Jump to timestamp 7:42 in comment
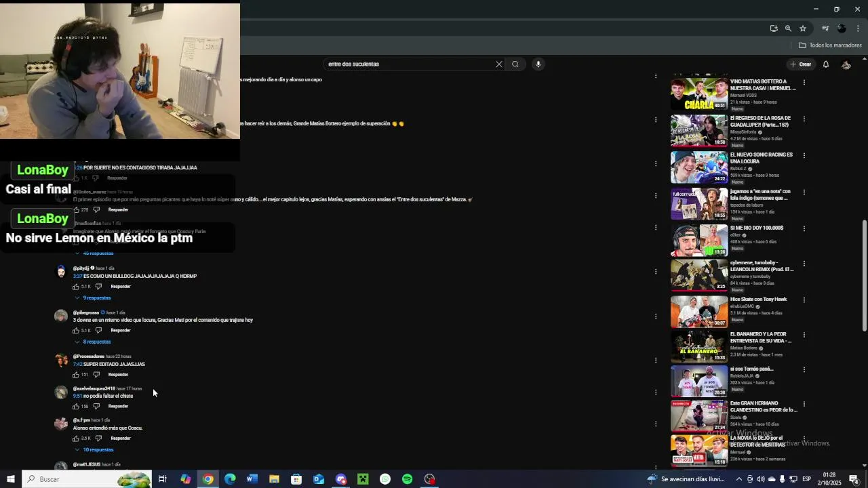Screen dimensions: 868x488 click(77, 365)
